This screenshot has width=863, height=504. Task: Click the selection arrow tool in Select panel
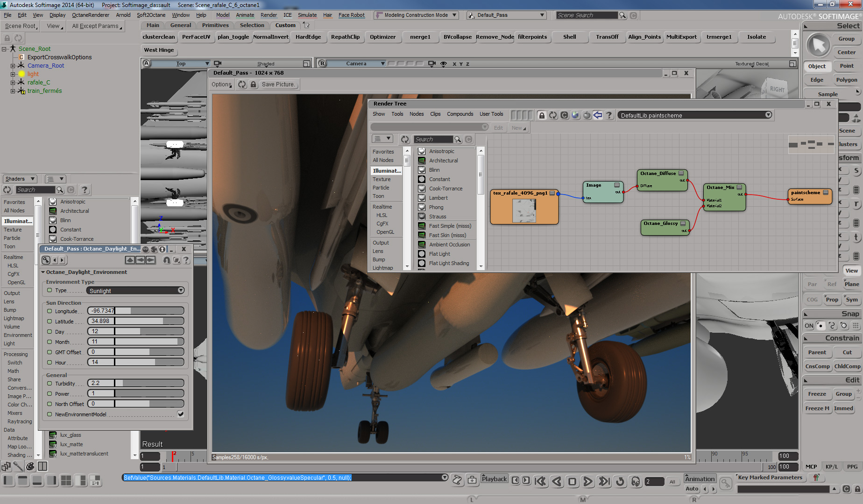818,45
